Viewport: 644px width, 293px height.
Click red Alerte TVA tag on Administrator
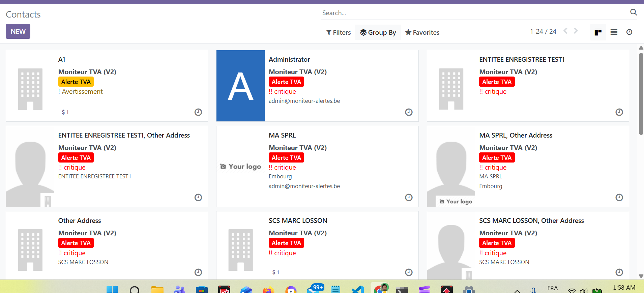[x=286, y=82]
